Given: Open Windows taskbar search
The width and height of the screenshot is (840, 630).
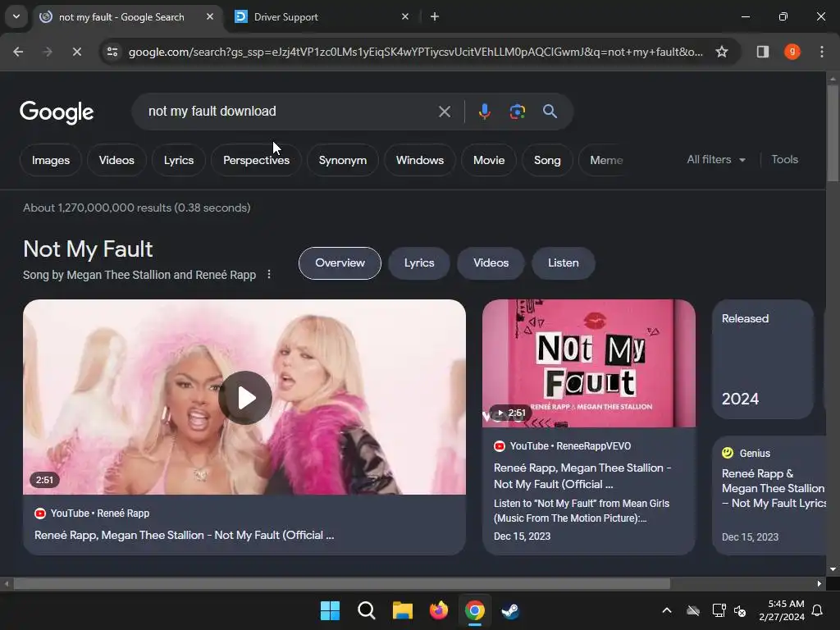Looking at the screenshot, I should [x=367, y=610].
